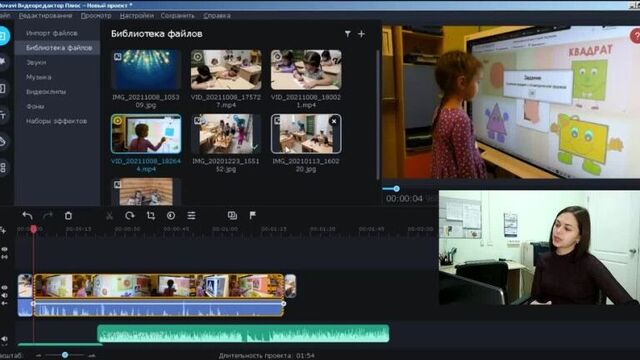Screen dimensions: 640x360
Task: Open the Справка menu
Action: pos(217,16)
